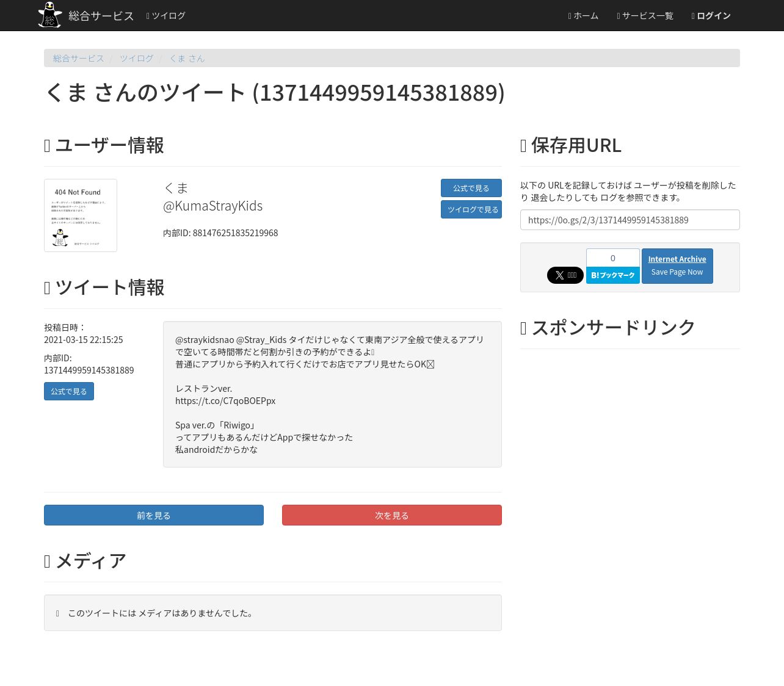Click the ツイログ breadcrumb link

click(x=137, y=58)
